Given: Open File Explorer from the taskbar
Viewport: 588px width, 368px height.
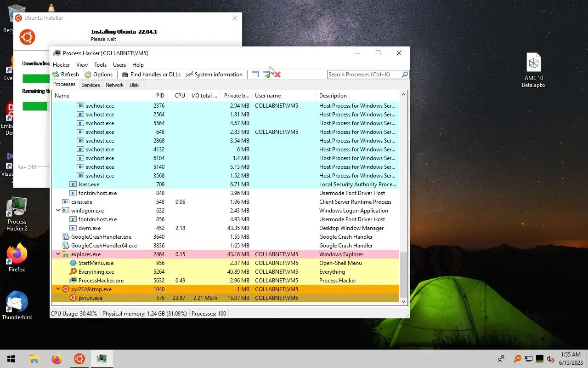Looking at the screenshot, I should tap(34, 359).
